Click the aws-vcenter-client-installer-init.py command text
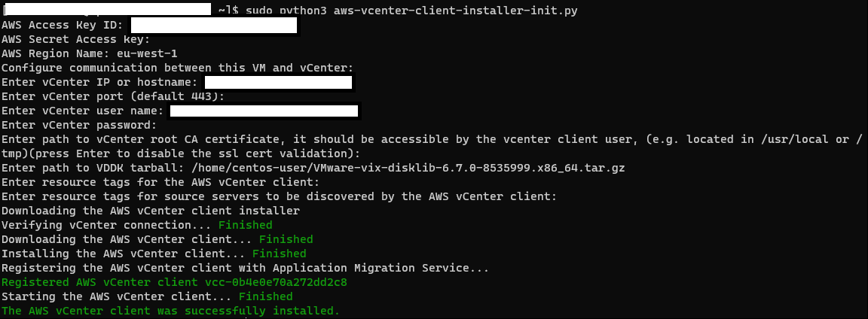The image size is (868, 319). [x=456, y=11]
